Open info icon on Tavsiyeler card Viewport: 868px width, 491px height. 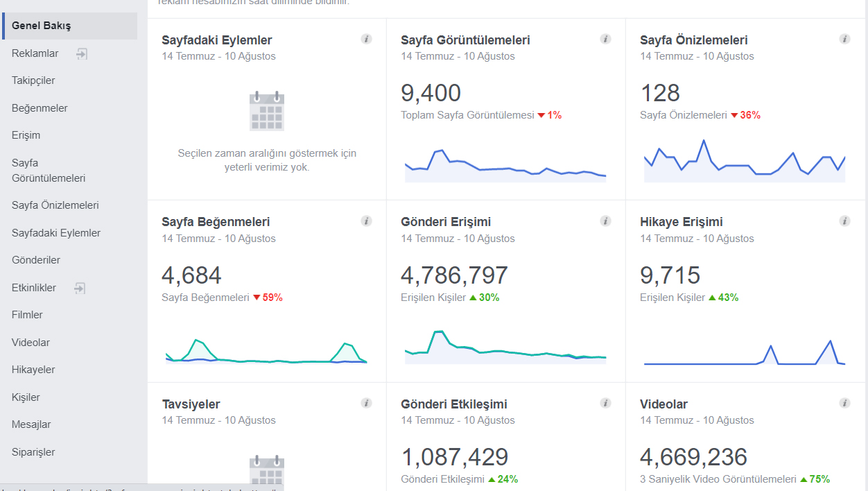click(367, 403)
